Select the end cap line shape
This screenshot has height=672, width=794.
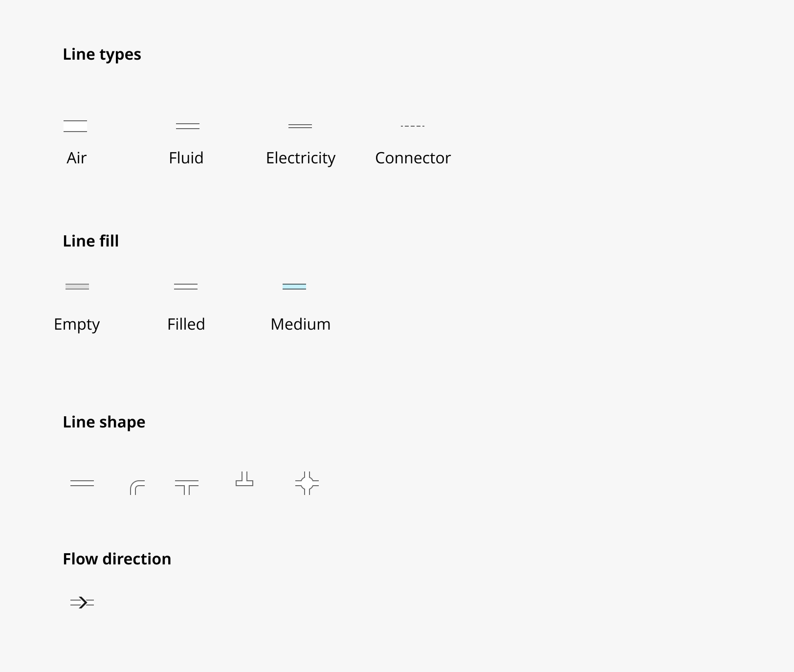pos(244,479)
